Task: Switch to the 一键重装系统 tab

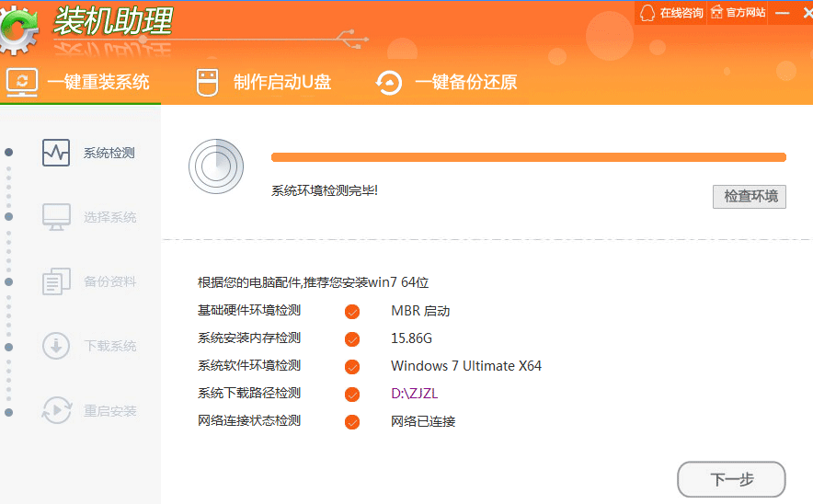Action: (x=79, y=82)
